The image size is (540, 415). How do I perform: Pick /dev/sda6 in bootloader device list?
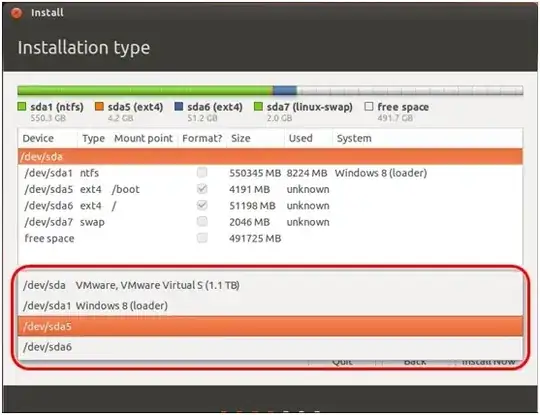click(x=270, y=347)
